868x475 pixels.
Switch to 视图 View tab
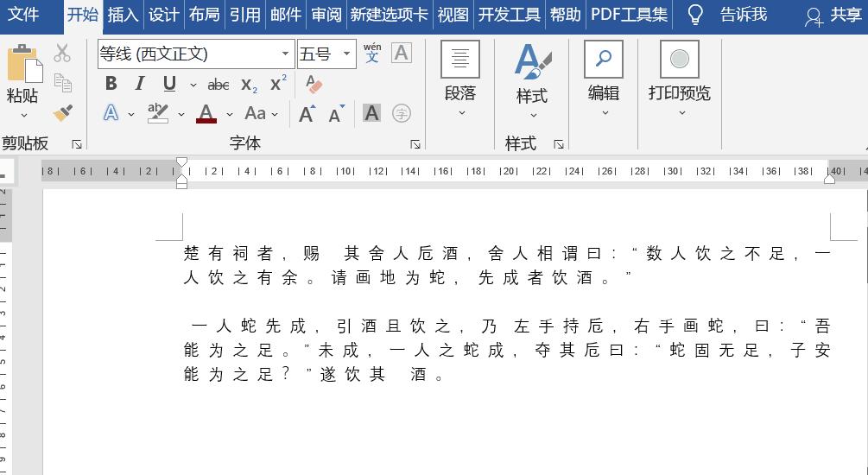click(453, 15)
